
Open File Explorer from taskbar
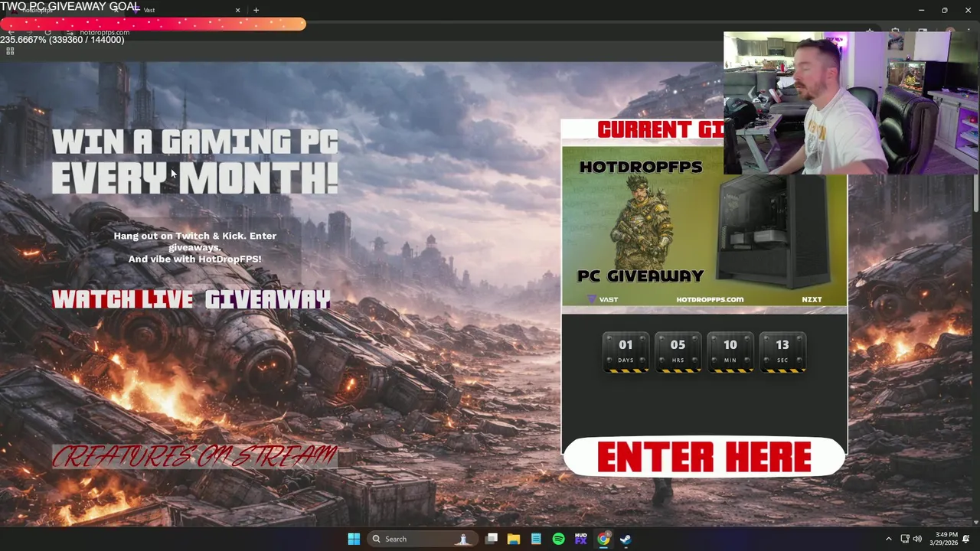pos(514,539)
